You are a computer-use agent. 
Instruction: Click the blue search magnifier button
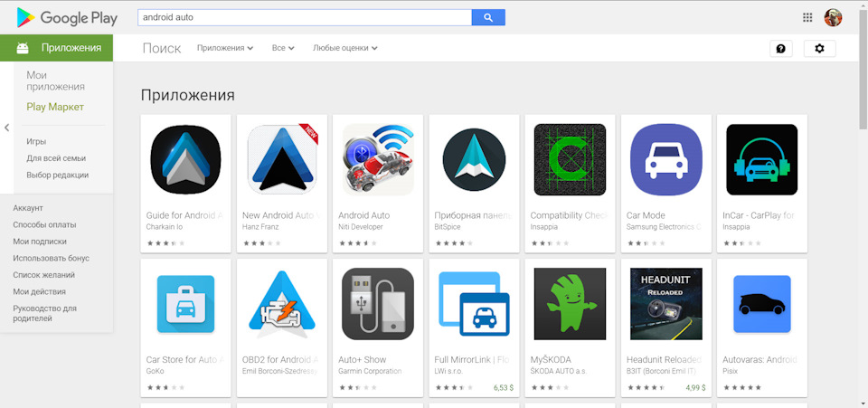[488, 18]
